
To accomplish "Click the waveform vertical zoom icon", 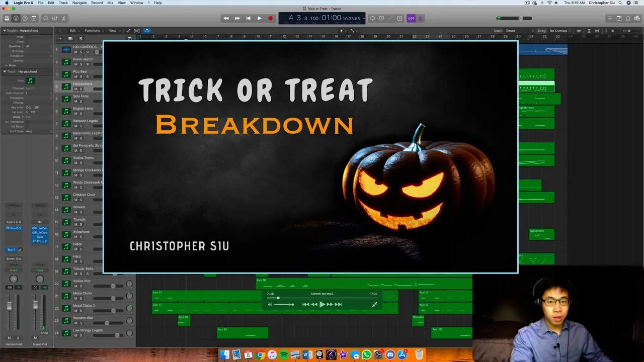I will (x=579, y=31).
